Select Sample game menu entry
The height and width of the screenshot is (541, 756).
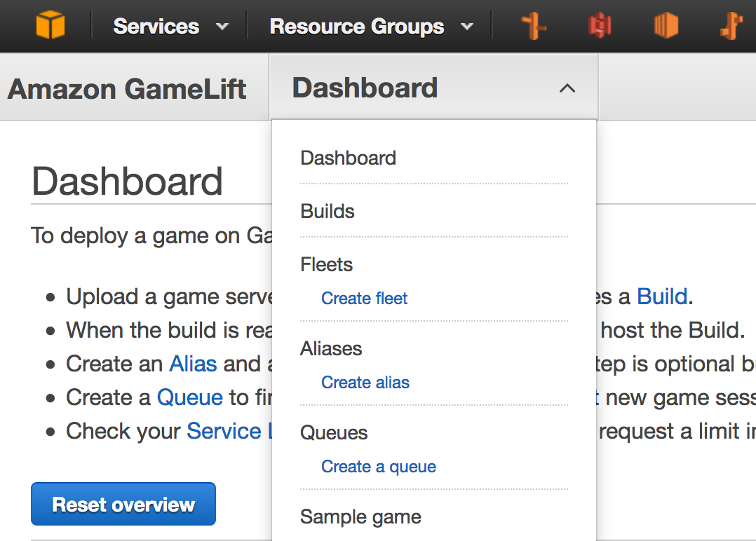[360, 517]
